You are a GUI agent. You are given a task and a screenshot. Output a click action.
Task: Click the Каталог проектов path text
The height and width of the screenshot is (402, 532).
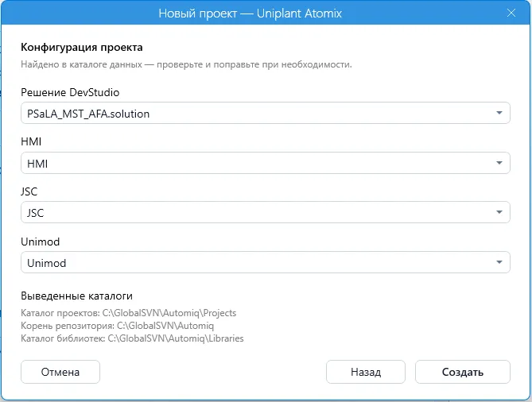(x=129, y=313)
